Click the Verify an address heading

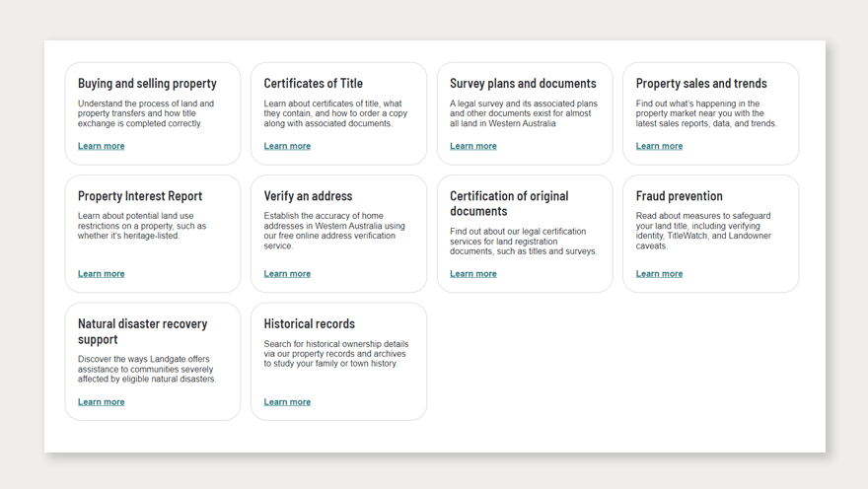308,196
